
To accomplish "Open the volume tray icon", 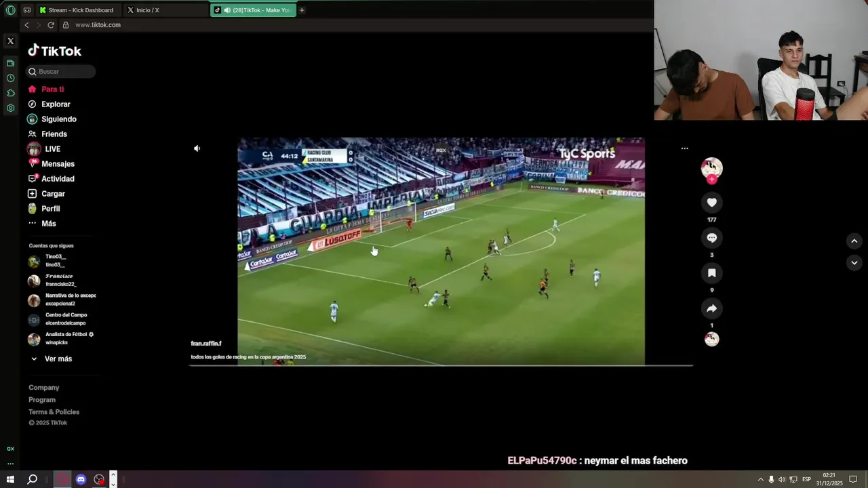I will pos(782,479).
